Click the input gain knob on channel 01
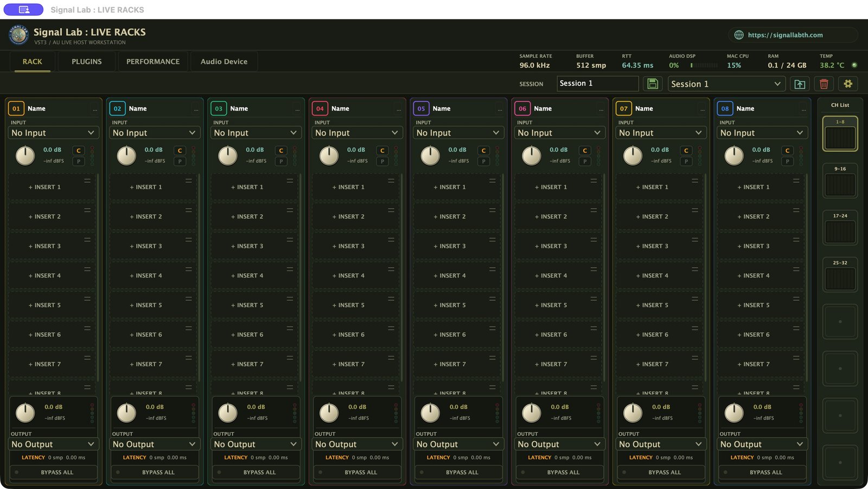Screen dimensions: 868x489 [25, 156]
